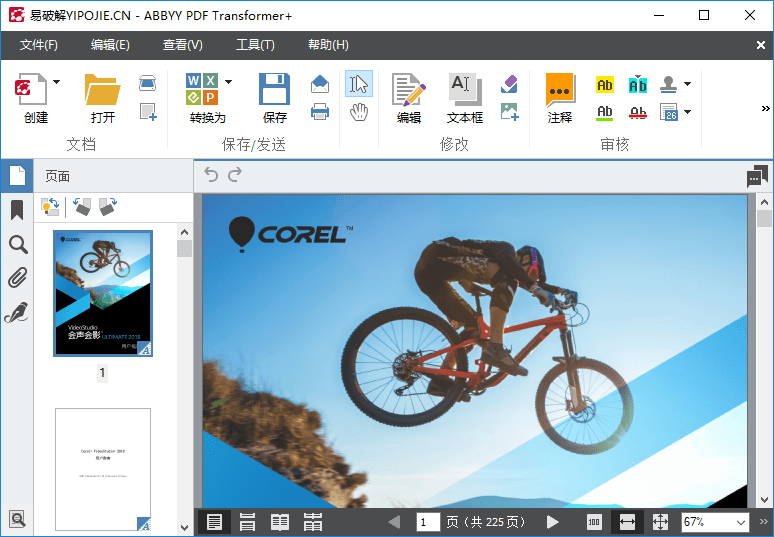
Task: Set zoom to actual size 100
Action: coord(594,522)
